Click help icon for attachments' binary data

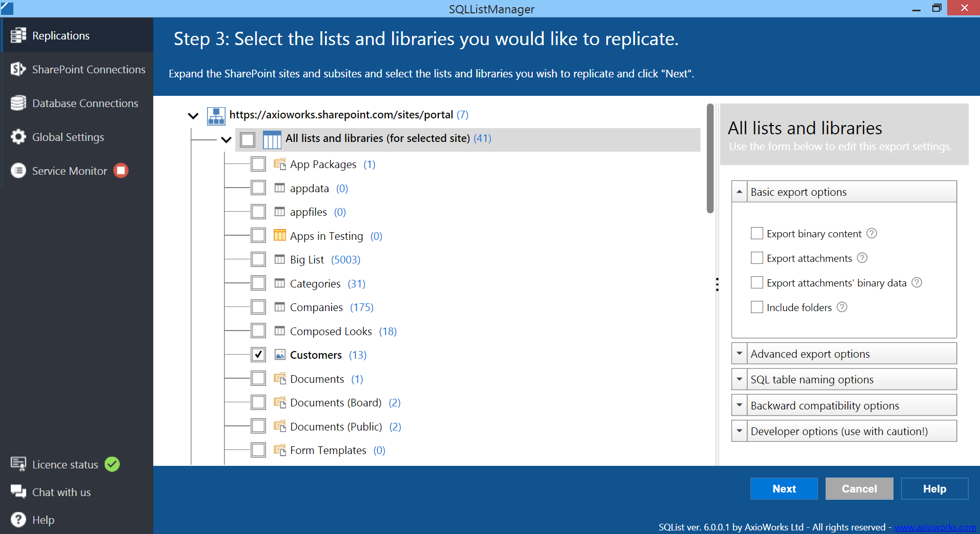pos(916,282)
